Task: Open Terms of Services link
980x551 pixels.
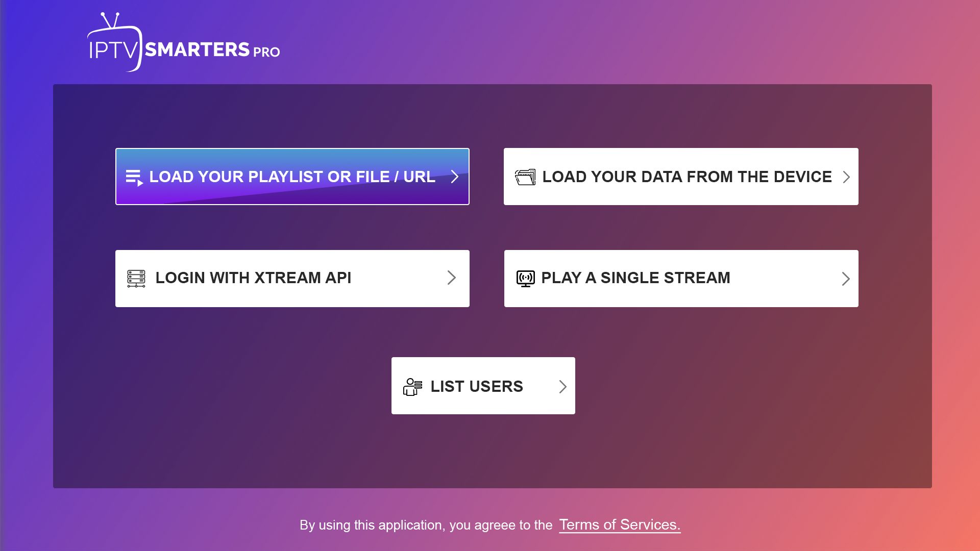Action: [619, 524]
